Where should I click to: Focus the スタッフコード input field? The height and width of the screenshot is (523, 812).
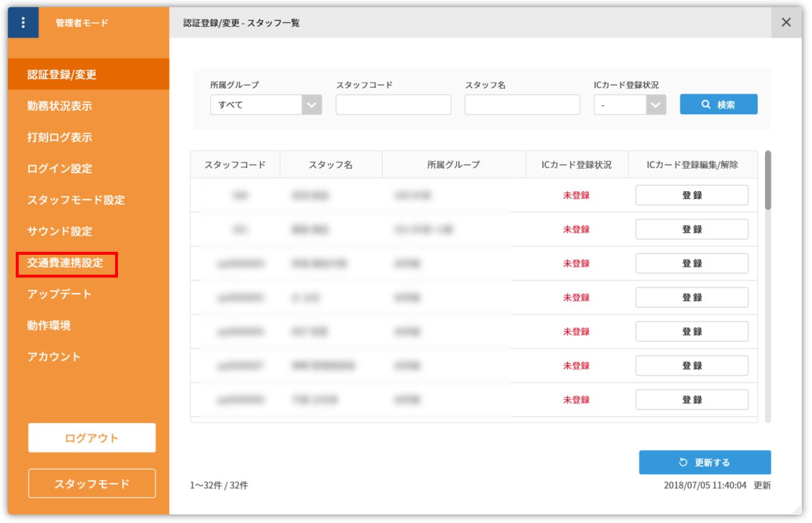point(393,105)
